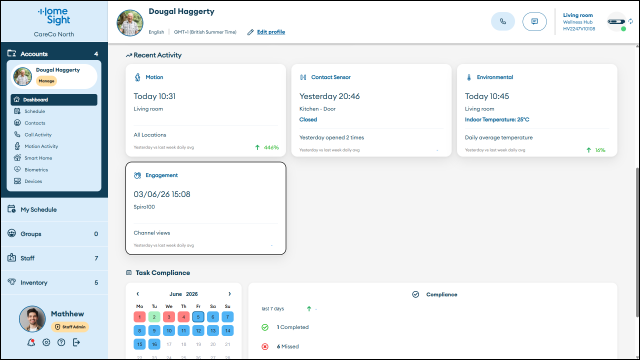640x360 pixels.
Task: Open the Motion activity card
Action: 206,110
